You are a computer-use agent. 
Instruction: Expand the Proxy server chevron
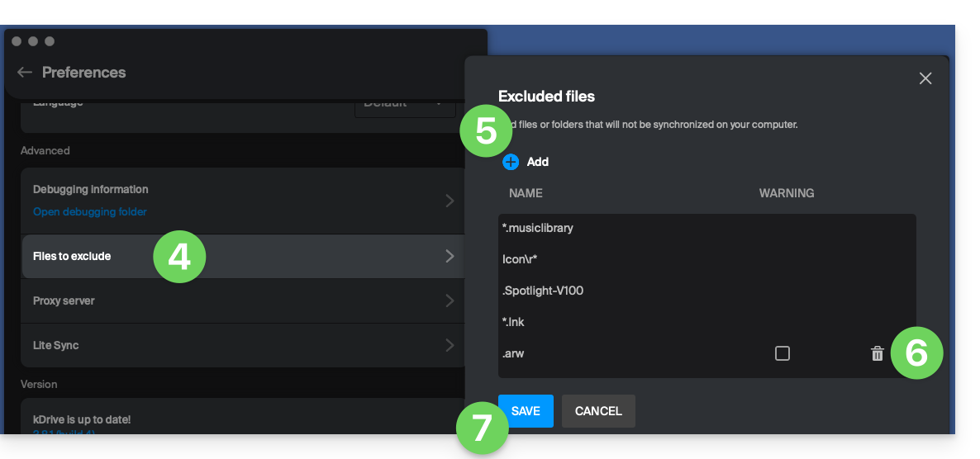point(450,300)
